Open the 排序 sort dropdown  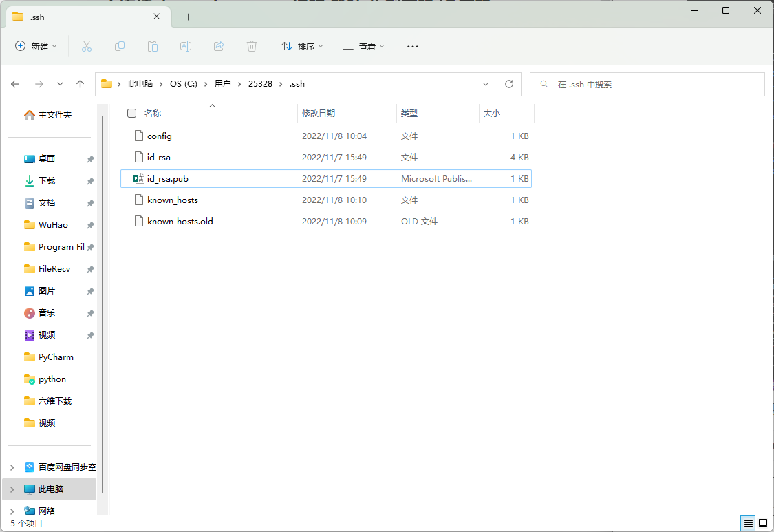pyautogui.click(x=302, y=46)
